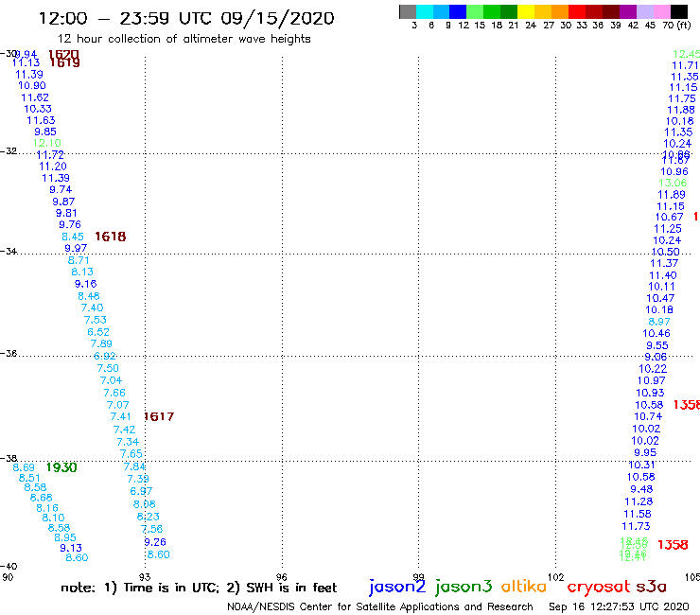Select wave height reading 9.97

(76, 248)
